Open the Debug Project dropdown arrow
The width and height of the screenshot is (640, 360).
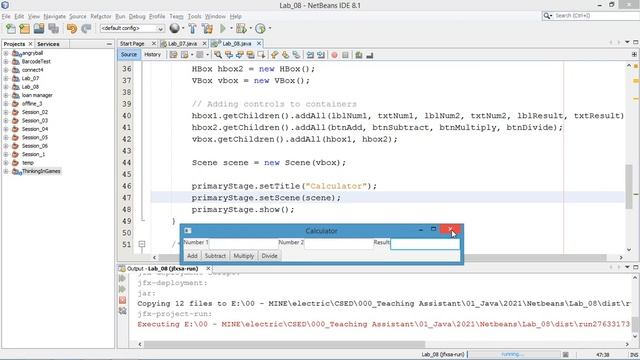(x=250, y=28)
